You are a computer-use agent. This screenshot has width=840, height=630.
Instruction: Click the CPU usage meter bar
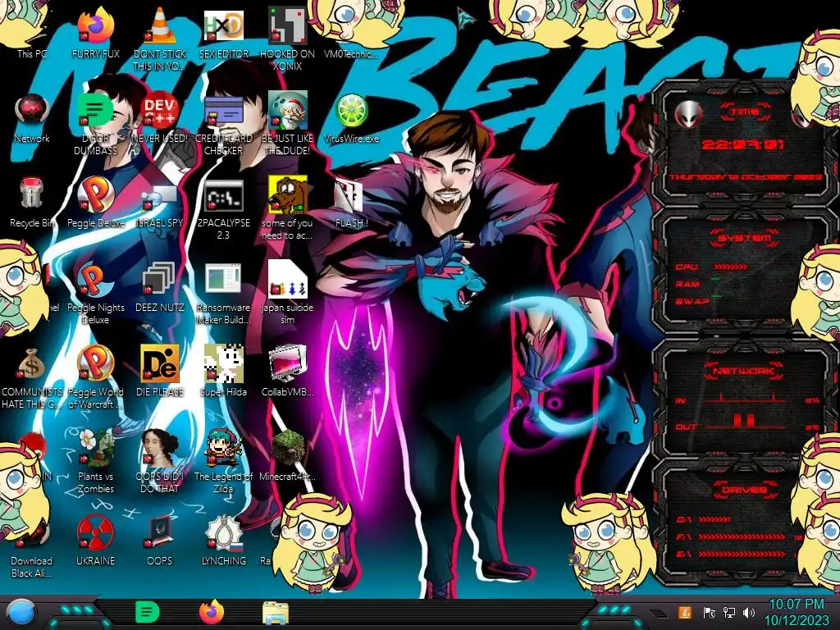(729, 267)
